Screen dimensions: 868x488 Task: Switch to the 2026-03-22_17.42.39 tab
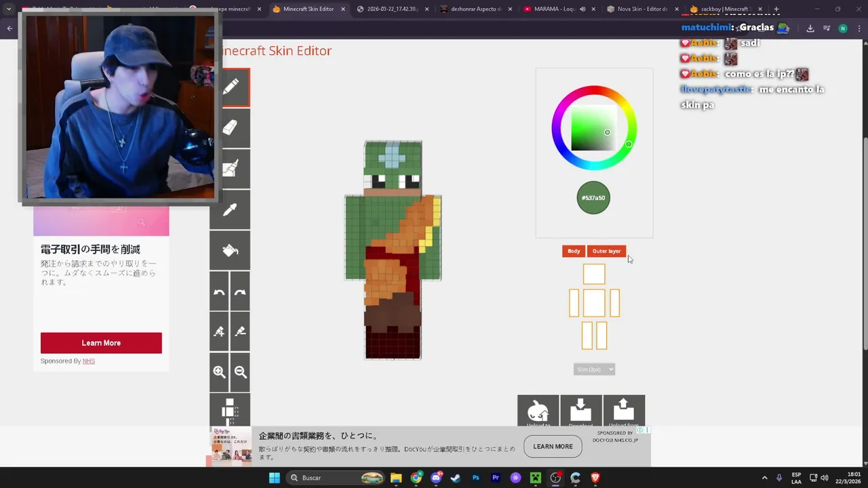click(393, 9)
